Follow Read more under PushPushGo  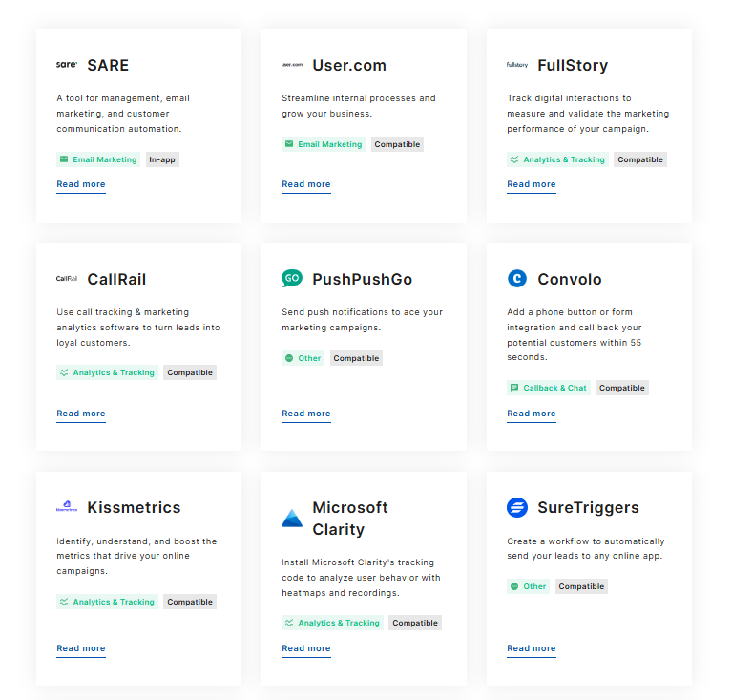coord(306,414)
